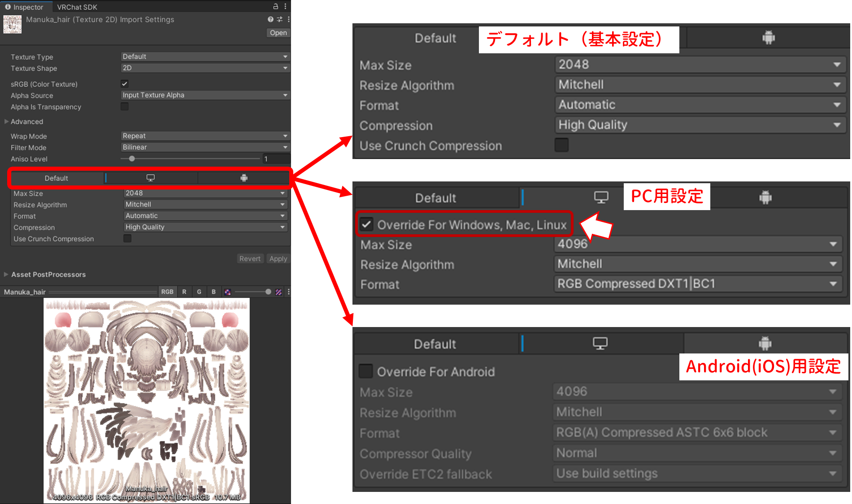The height and width of the screenshot is (504, 852).
Task: Open the help icon beside Import Settings
Action: pos(270,19)
